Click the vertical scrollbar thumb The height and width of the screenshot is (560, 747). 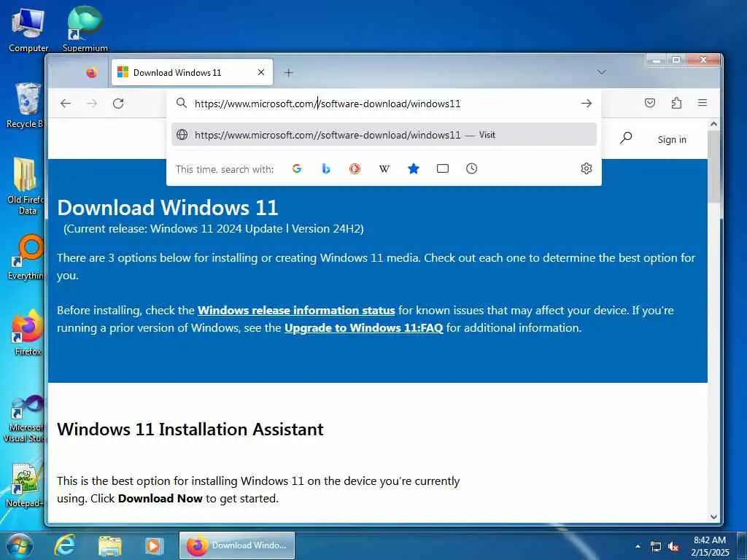[713, 167]
